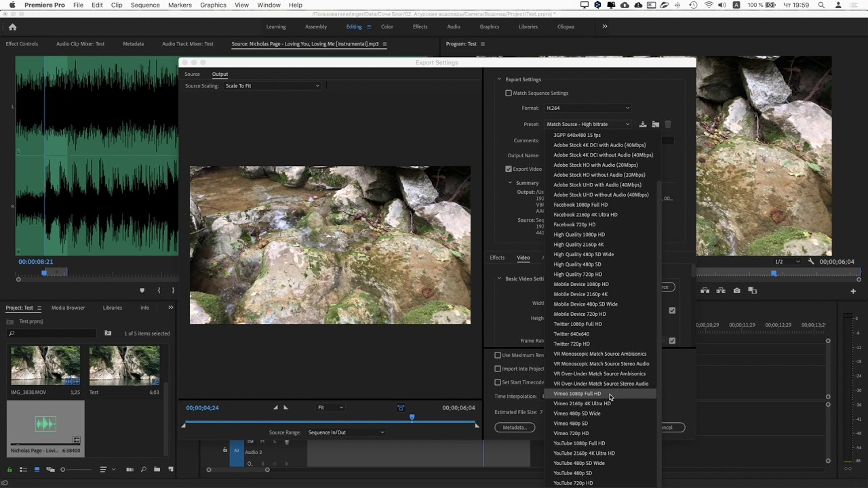Image resolution: width=868 pixels, height=488 pixels.
Task: Click the New Bin folder icon
Action: (157, 470)
